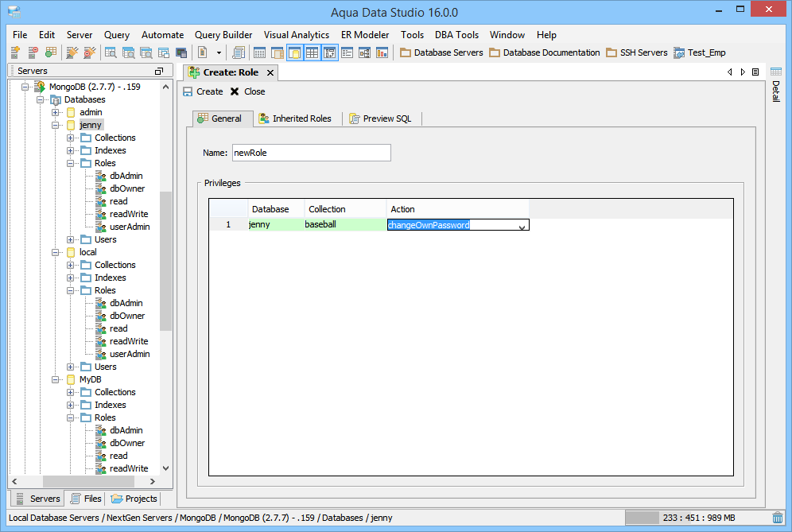Switch to the Preview SQL tab
This screenshot has height=532, width=792.
click(x=381, y=118)
